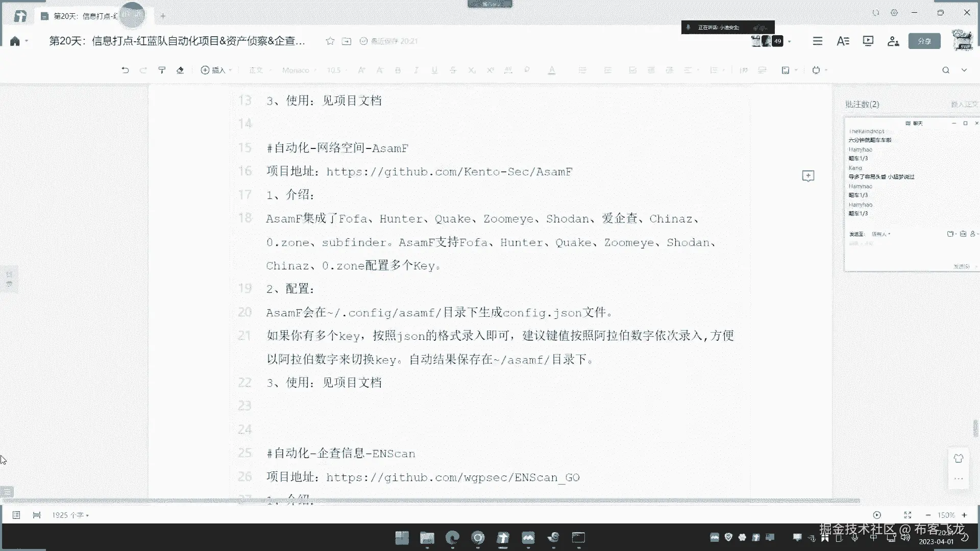Open a new tab with plus
The image size is (980, 551).
(163, 16)
